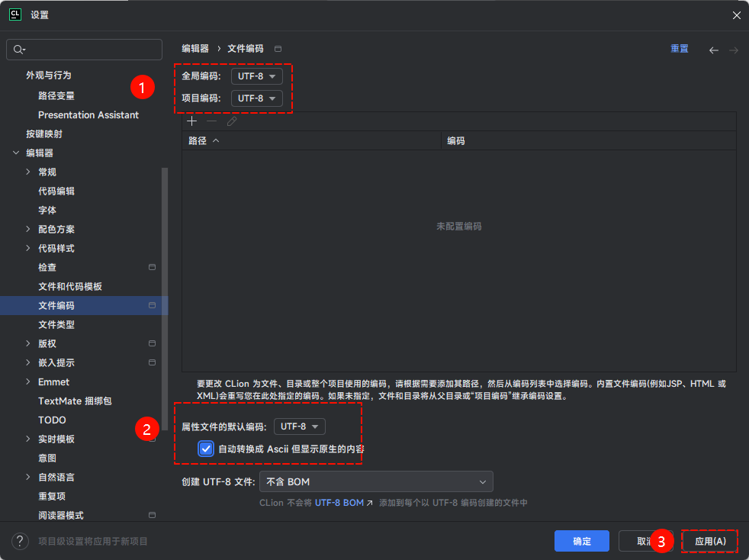
Task: Click the sync settings icon beside 文件编码
Action: point(152,305)
